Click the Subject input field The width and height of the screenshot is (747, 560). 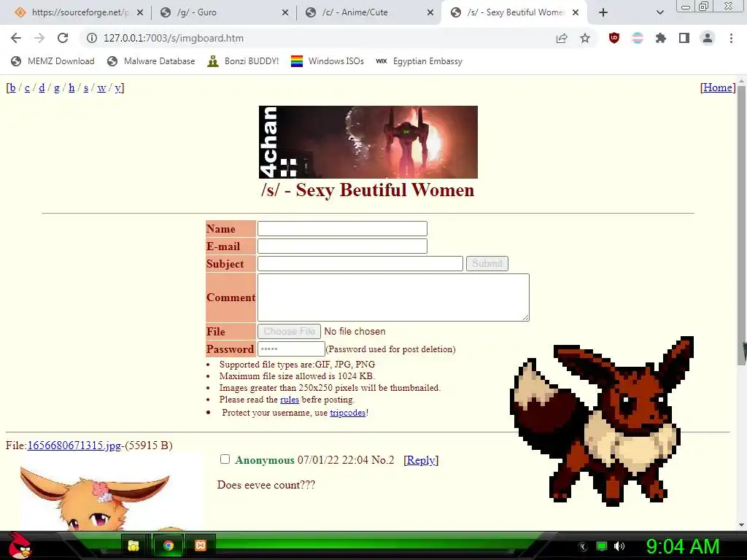coord(360,263)
